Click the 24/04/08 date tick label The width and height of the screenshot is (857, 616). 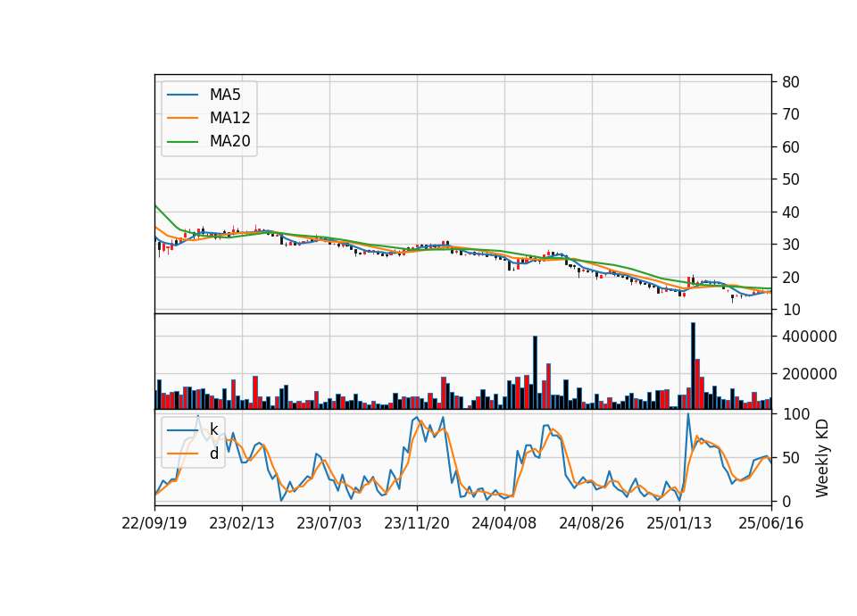coord(503,523)
